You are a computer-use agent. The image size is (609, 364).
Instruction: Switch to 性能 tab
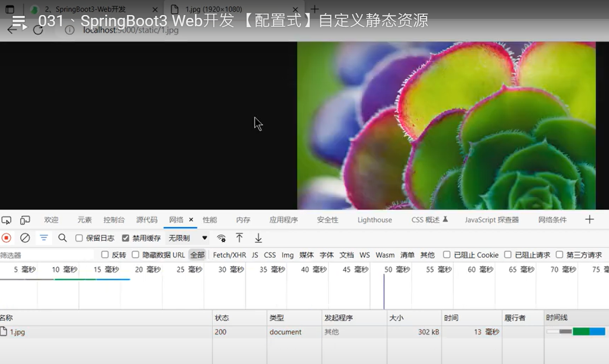pyautogui.click(x=210, y=220)
